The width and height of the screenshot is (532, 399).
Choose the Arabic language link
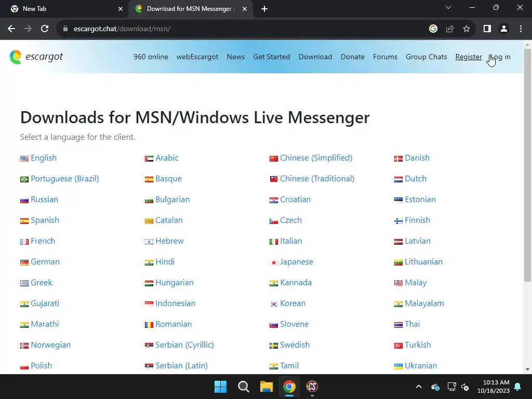167,158
